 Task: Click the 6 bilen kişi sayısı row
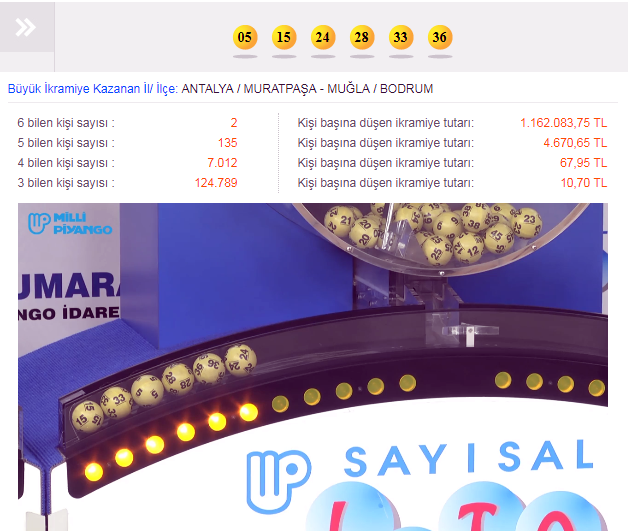click(127, 123)
